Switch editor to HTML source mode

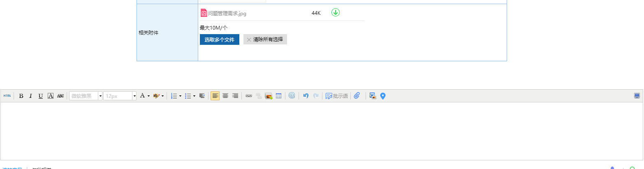7,96
